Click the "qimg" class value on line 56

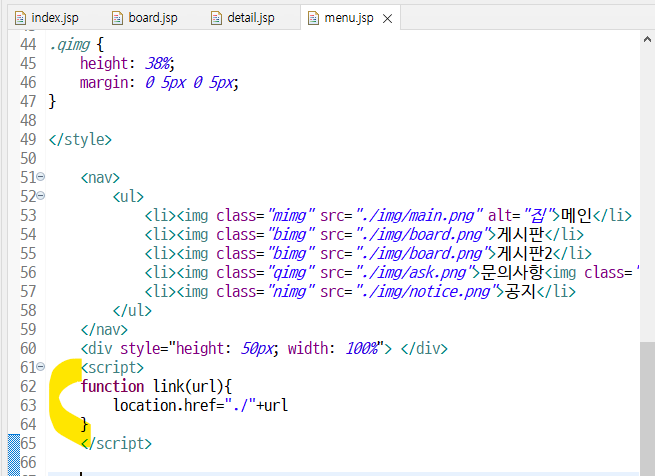[291, 272]
